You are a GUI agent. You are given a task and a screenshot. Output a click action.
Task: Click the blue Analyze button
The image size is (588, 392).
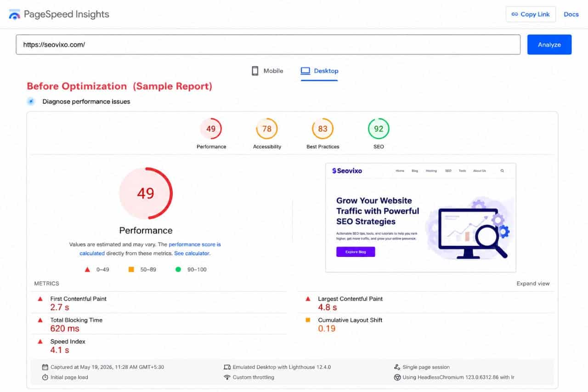549,45
